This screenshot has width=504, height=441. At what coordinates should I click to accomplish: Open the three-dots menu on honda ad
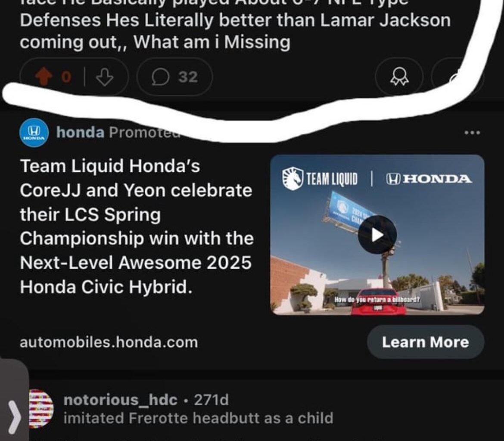[472, 132]
